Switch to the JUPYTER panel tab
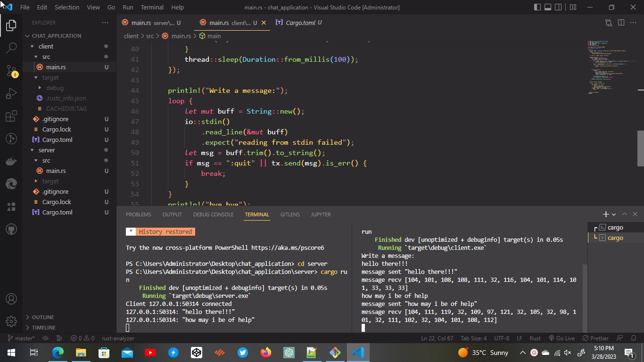This screenshot has width=644, height=362. click(321, 214)
